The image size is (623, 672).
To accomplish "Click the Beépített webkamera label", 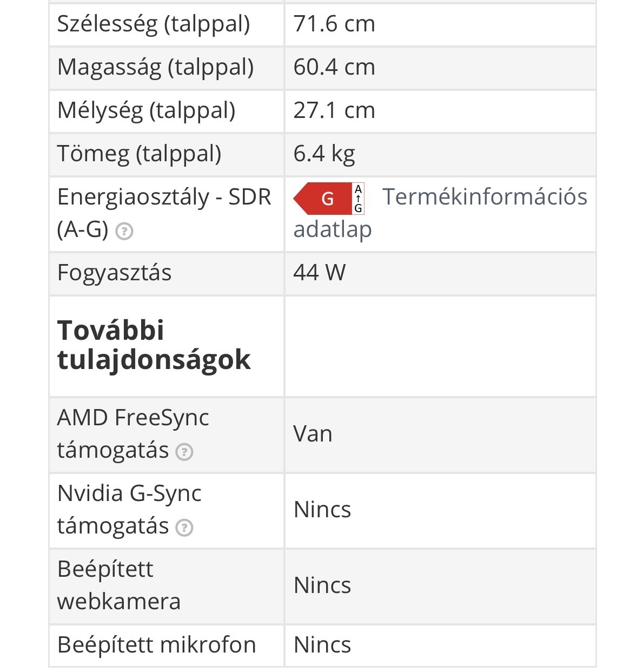I will point(118,585).
